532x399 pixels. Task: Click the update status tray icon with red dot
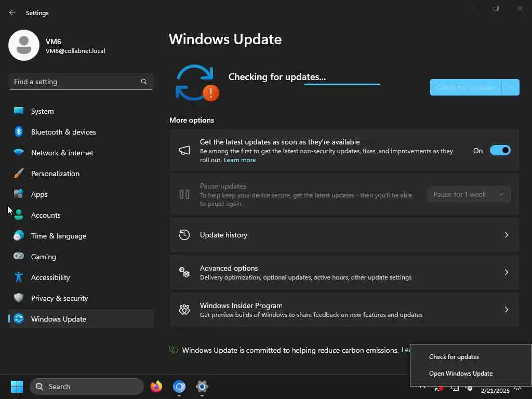pos(438,388)
